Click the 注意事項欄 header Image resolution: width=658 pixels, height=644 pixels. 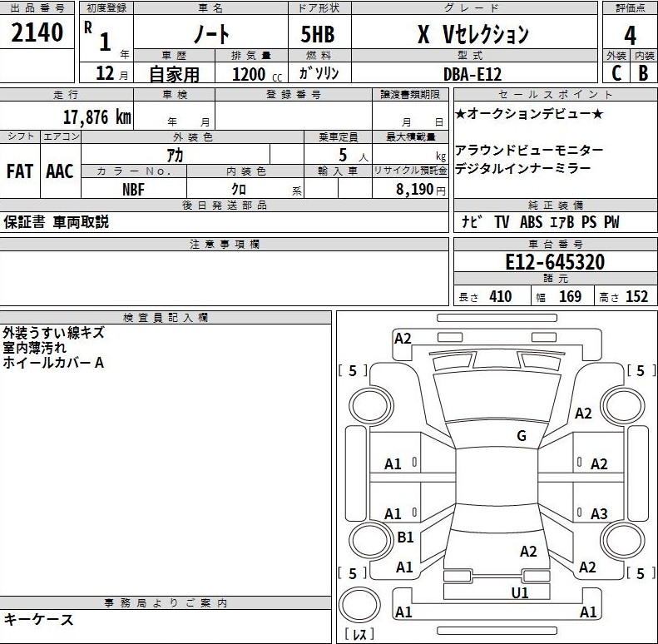pyautogui.click(x=224, y=245)
